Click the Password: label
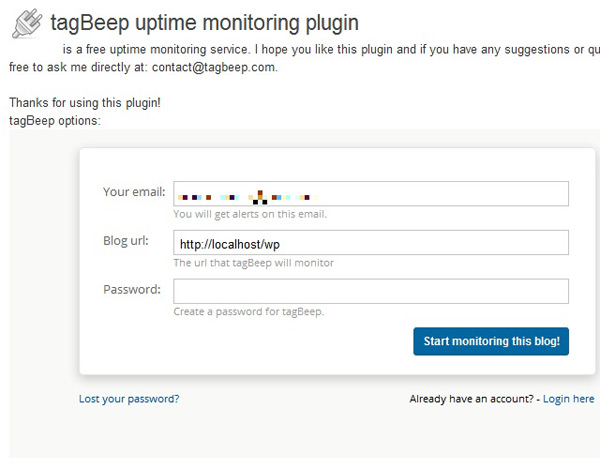Viewport: 600px width, 469px height. click(132, 290)
